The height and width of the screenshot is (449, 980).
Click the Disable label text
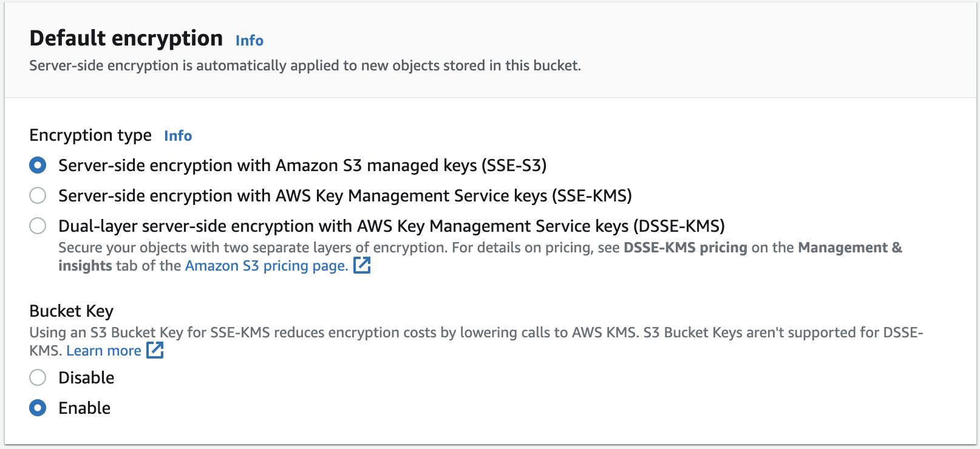click(x=86, y=377)
